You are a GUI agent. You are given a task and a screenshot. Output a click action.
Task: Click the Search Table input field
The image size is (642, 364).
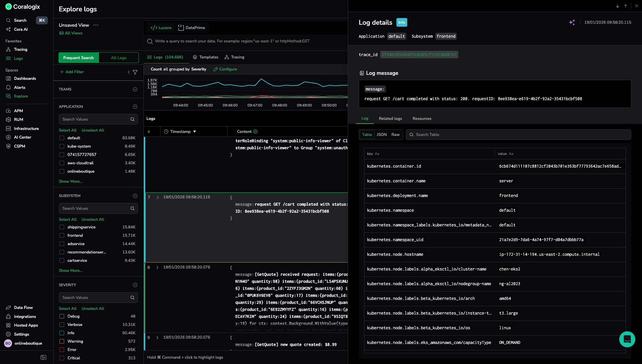(518, 135)
